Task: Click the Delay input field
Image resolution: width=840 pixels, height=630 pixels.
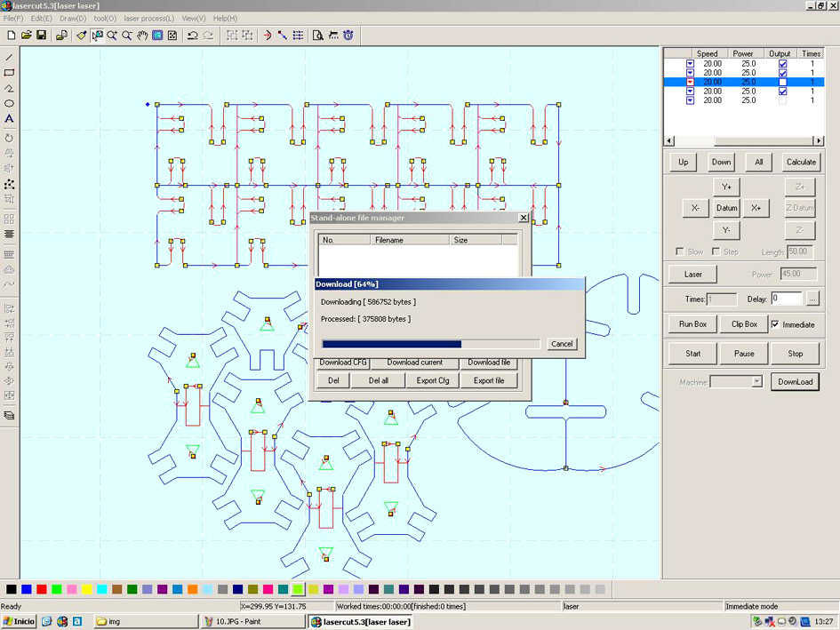Action: 787,299
